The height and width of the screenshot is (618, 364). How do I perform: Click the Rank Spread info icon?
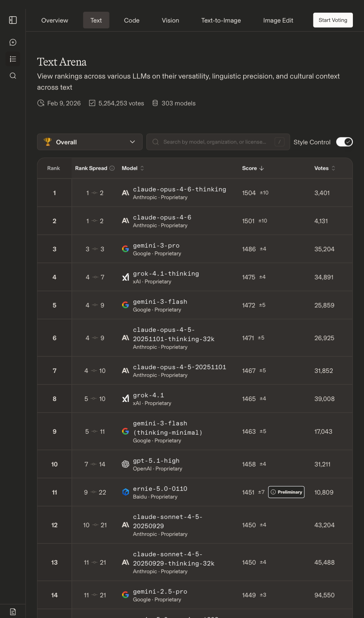(112, 168)
